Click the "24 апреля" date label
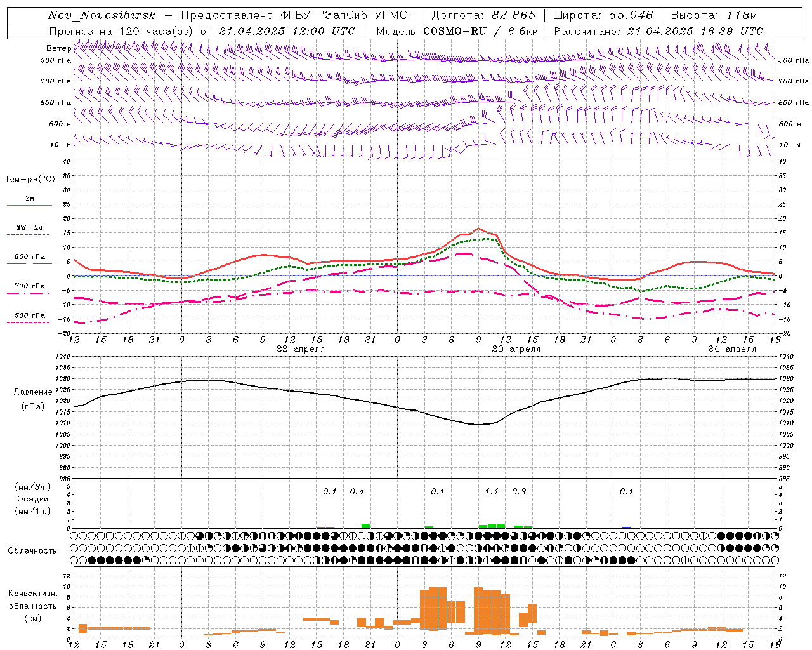 tap(732, 349)
